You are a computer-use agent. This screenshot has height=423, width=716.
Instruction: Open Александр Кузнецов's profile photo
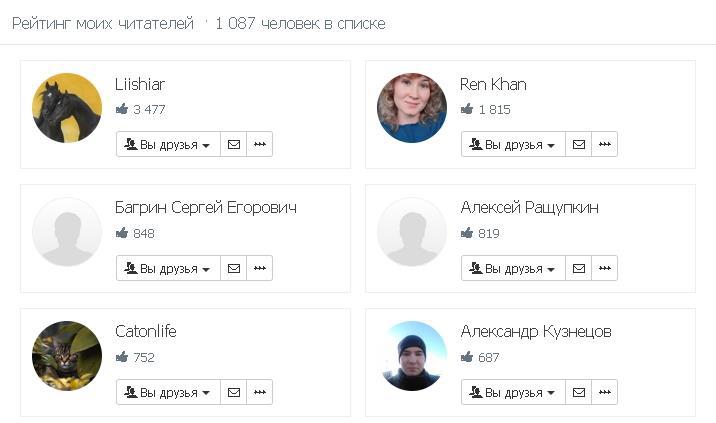[412, 355]
